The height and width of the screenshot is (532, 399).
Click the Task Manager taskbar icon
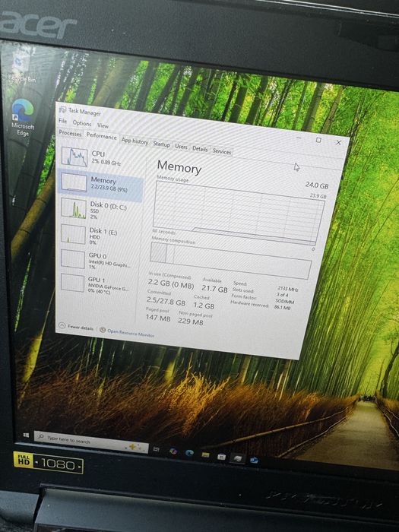point(238,458)
